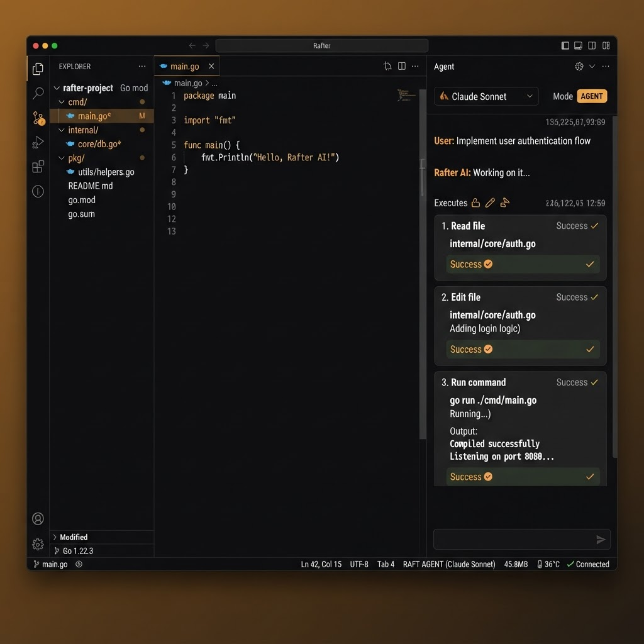Open main.go in the file tree

coord(102,116)
